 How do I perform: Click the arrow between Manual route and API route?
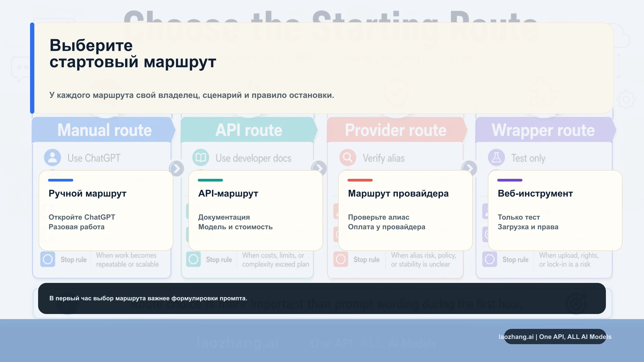coord(177,168)
